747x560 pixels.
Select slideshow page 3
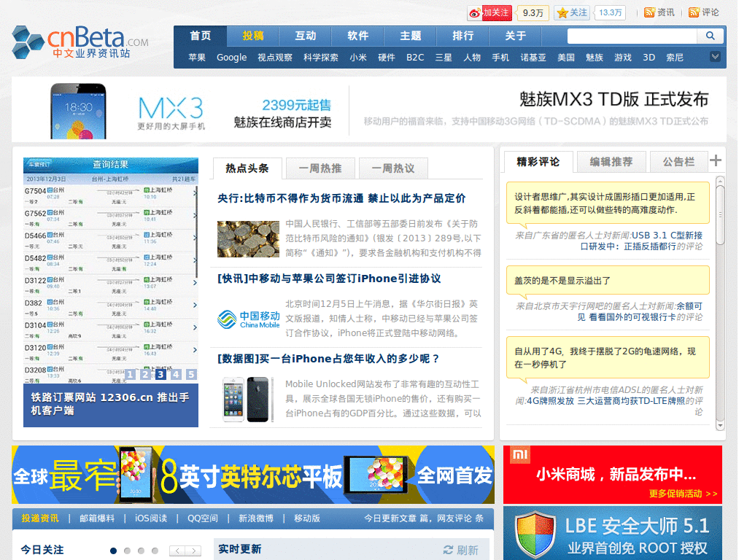click(x=160, y=374)
